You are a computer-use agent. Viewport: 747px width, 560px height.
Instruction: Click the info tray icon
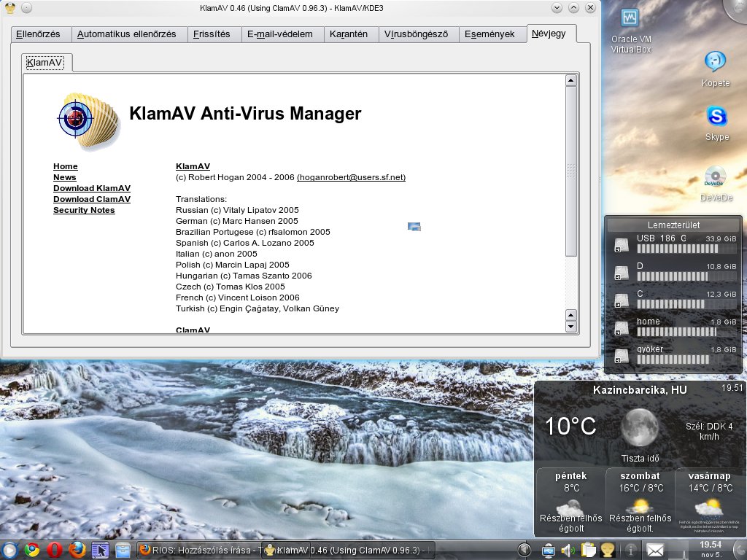[x=631, y=551]
